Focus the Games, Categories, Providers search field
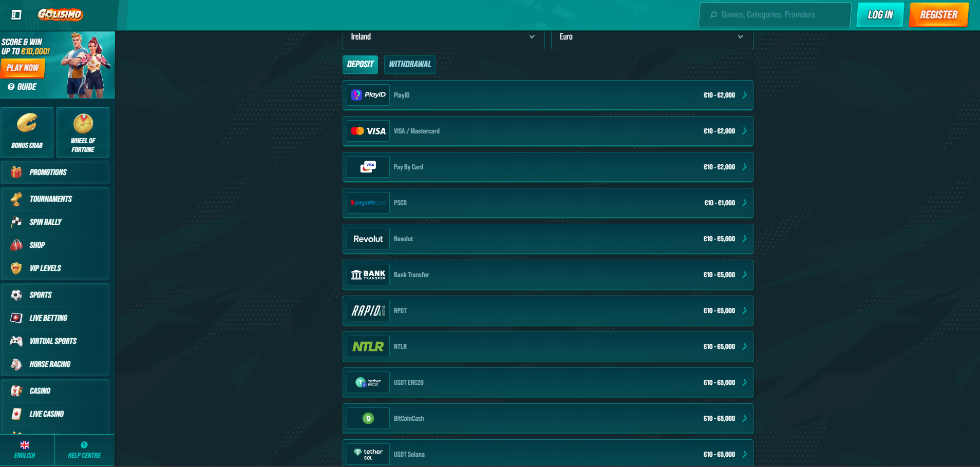Screen dimensions: 980x467 pos(775,15)
